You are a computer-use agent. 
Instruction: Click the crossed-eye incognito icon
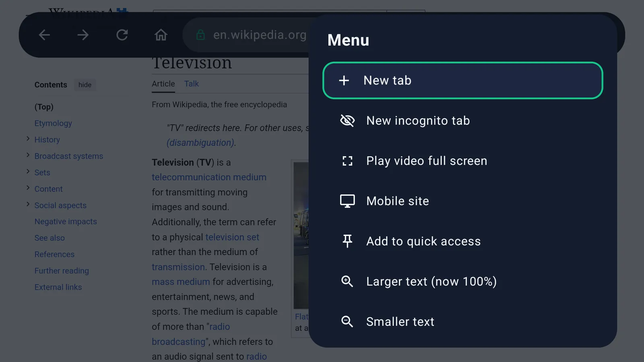click(x=347, y=121)
